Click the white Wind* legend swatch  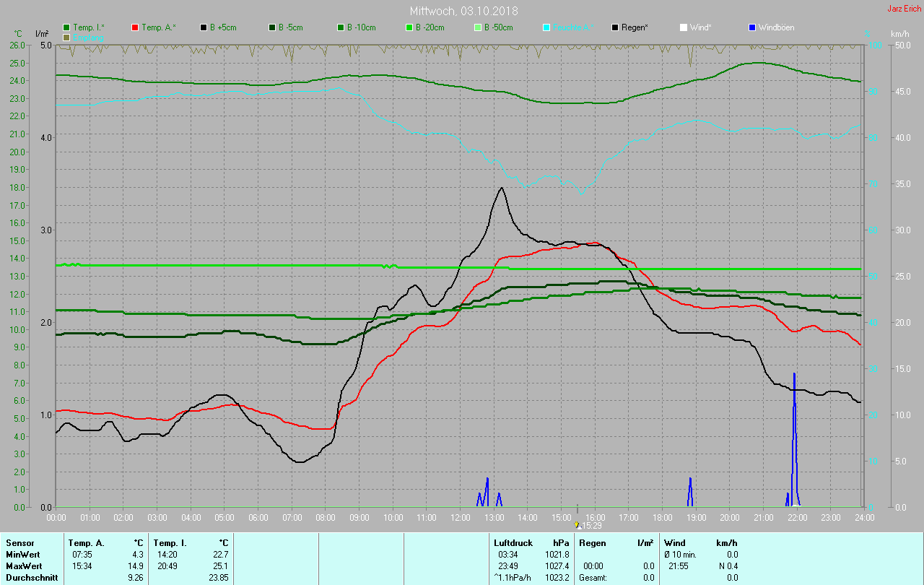click(x=683, y=27)
